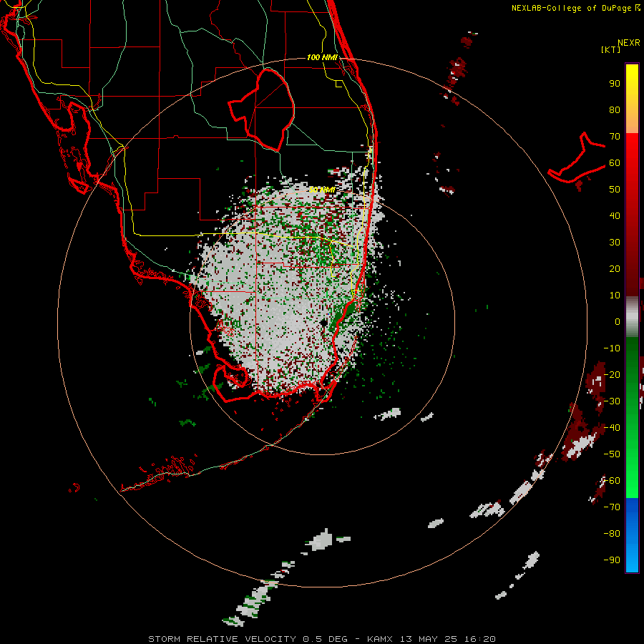
Task: Click the -70 value on the velocity scale
Action: pos(612,507)
